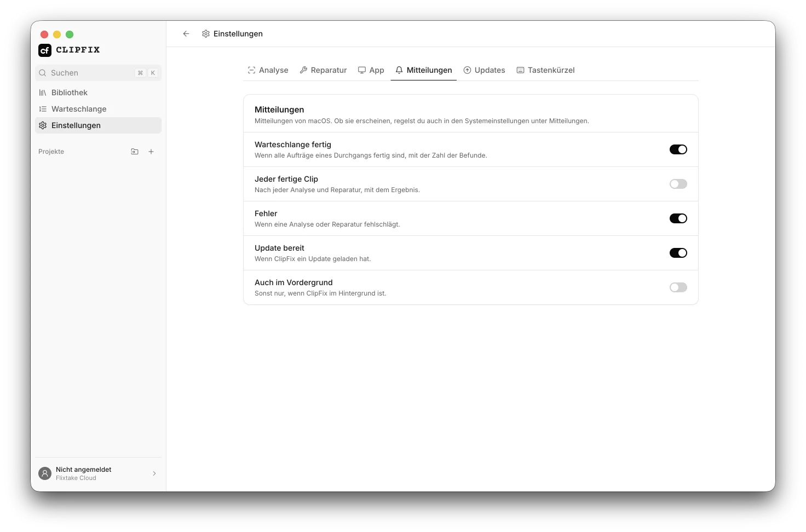Click the Nicht angemeldet account button
Screen dimensions: 806x532
pos(98,473)
